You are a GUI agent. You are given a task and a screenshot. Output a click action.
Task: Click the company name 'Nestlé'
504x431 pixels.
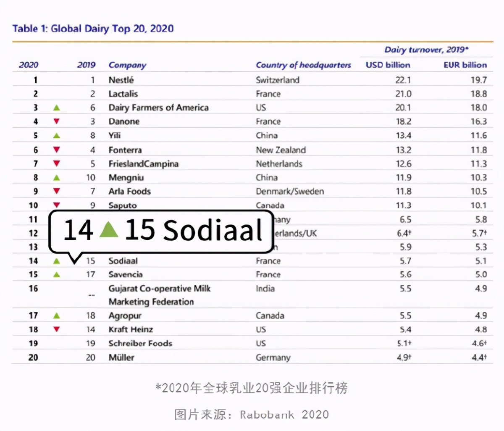(121, 80)
